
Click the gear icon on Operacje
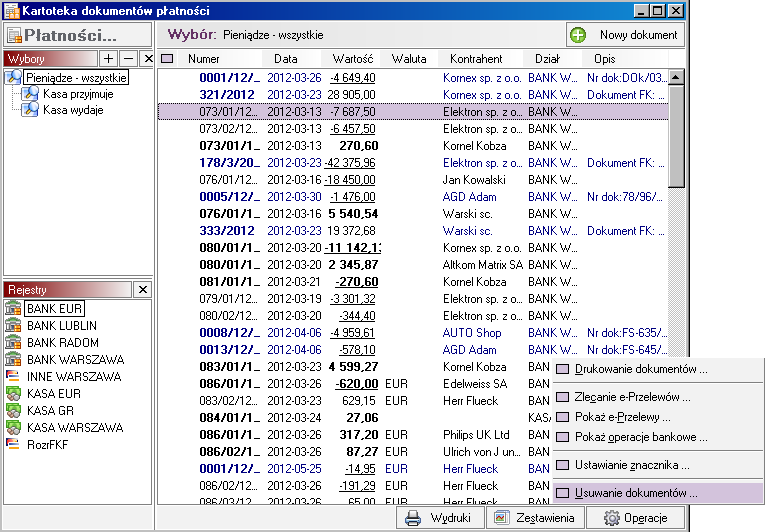click(x=611, y=518)
